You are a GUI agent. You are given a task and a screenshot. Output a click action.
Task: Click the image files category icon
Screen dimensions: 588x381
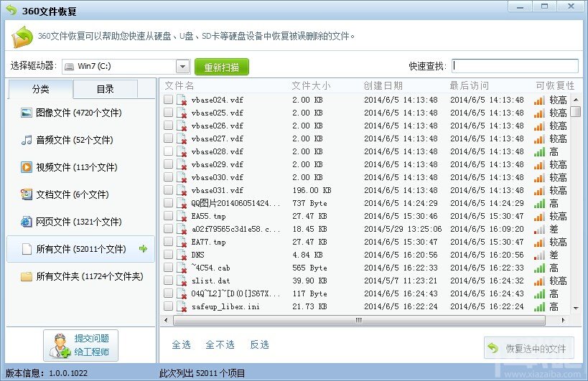27,113
